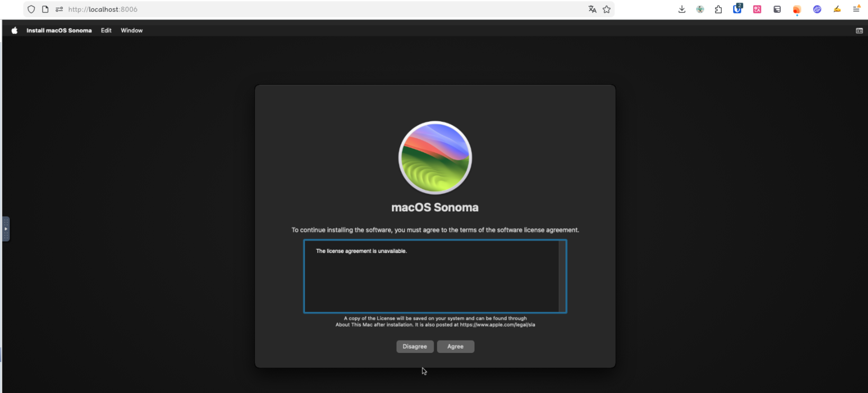This screenshot has height=393, width=868.
Task: Expand the side panel handle arrow
Action: tap(6, 229)
